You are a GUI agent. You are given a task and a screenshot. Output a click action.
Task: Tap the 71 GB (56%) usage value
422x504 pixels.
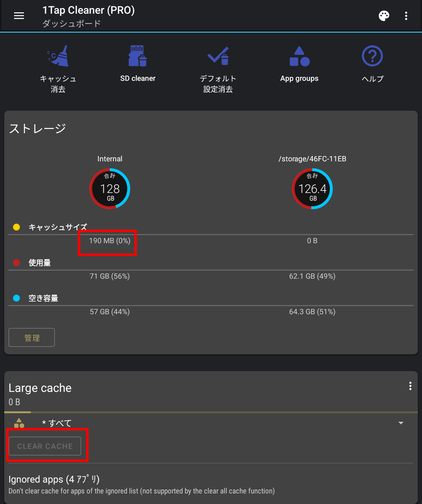(110, 276)
